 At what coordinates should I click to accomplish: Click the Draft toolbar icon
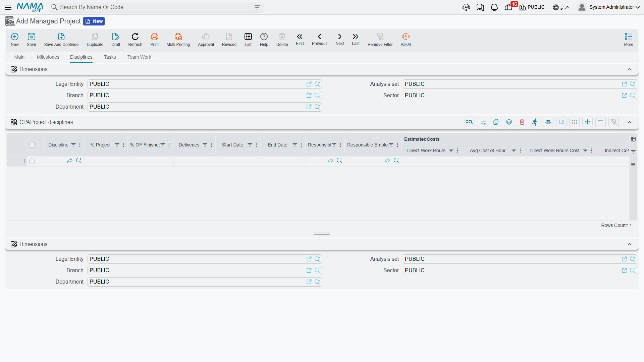116,40
